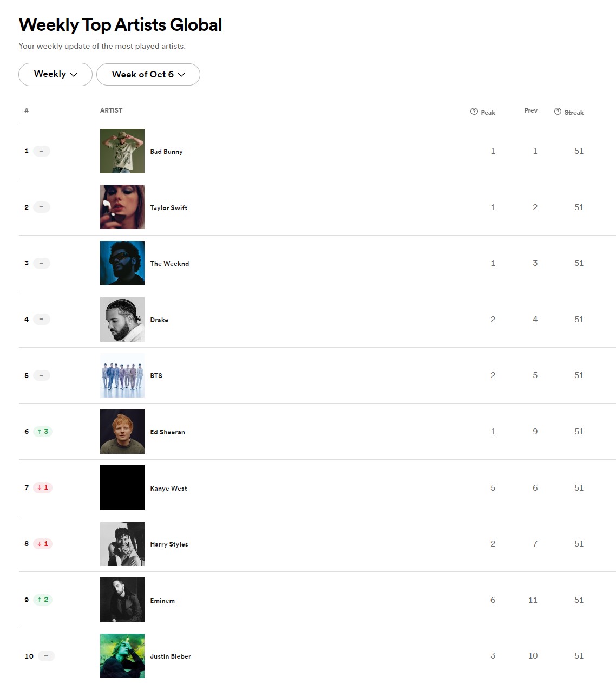Viewport: 616px width, 683px height.
Task: Click the Weekly Top Artists Global heading
Action: click(x=120, y=24)
